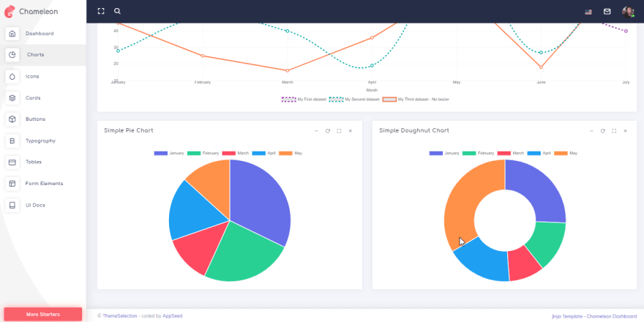The width and height of the screenshot is (644, 322).
Task: Click the More Starters button
Action: pyautogui.click(x=43, y=314)
